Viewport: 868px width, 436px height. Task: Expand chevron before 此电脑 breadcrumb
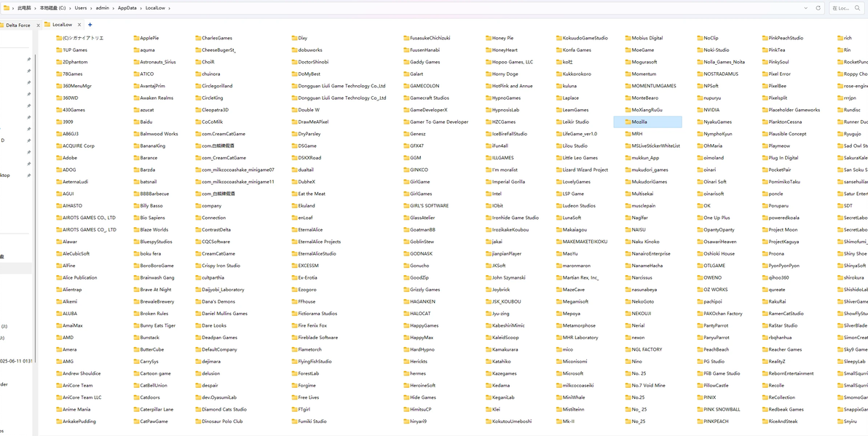(14, 8)
